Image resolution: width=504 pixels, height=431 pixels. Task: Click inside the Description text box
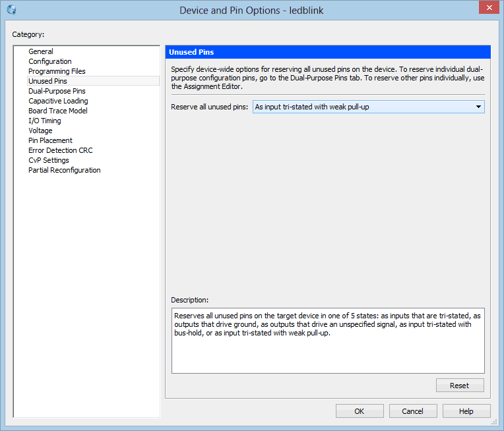click(x=328, y=341)
